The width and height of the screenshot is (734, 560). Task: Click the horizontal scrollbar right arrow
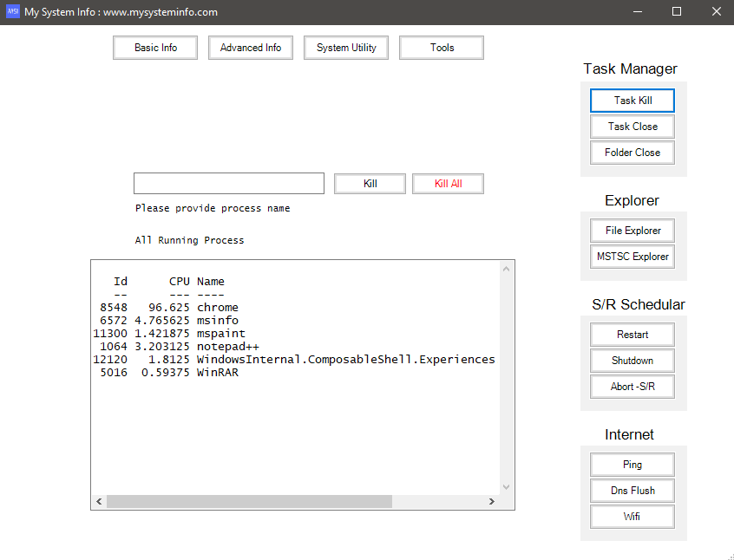click(492, 502)
